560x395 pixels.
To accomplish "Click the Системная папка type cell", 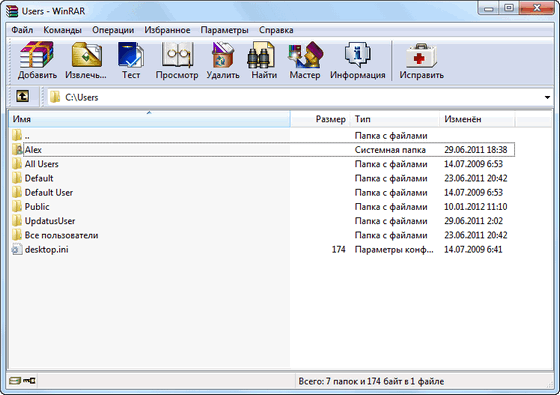I will tap(390, 150).
